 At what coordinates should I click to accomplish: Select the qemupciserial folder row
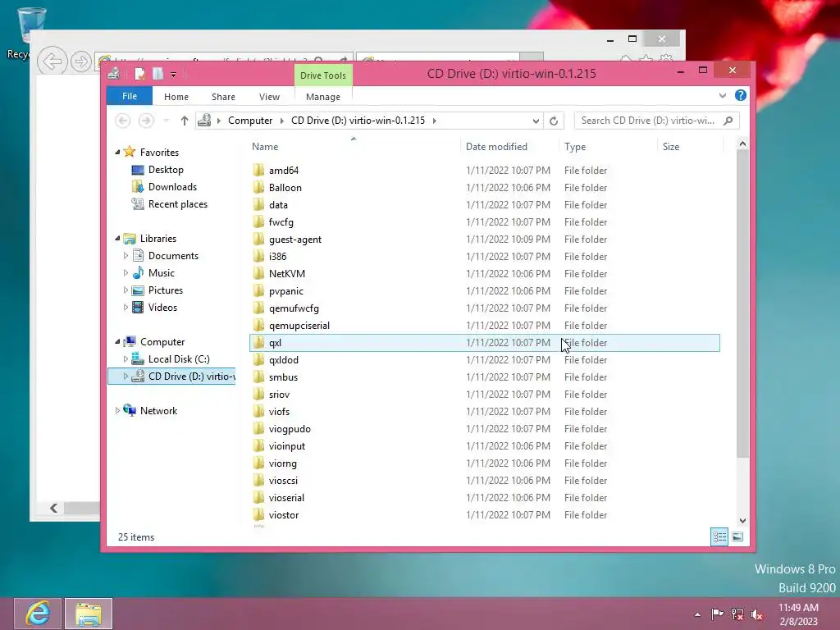tap(484, 326)
